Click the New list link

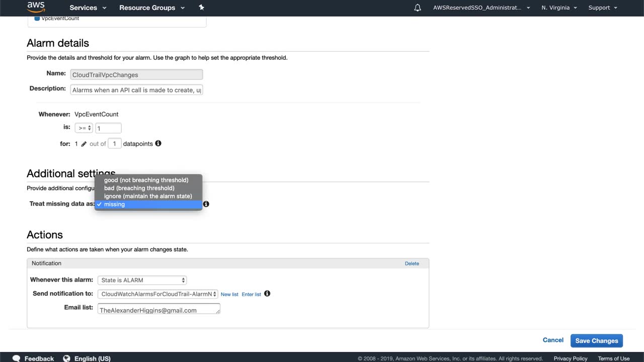229,294
